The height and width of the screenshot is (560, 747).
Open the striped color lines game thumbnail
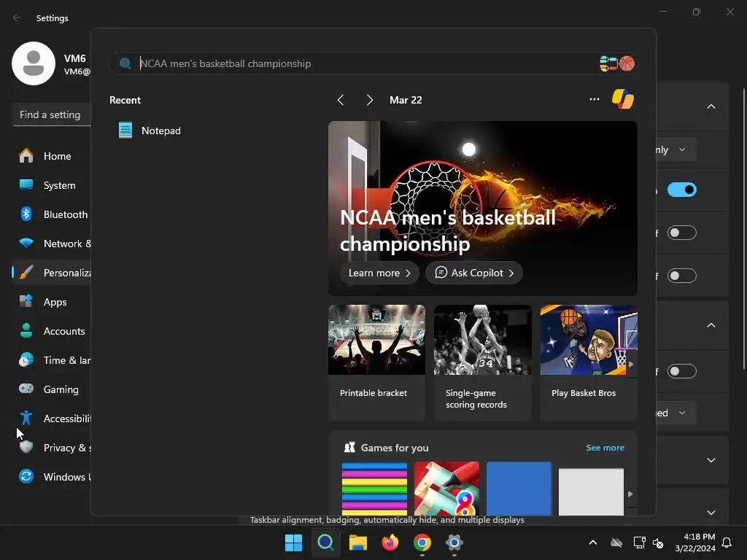click(x=374, y=489)
